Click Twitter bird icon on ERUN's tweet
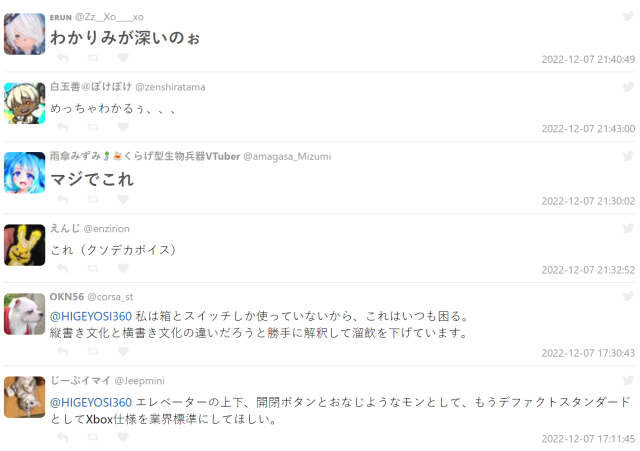 (x=628, y=18)
